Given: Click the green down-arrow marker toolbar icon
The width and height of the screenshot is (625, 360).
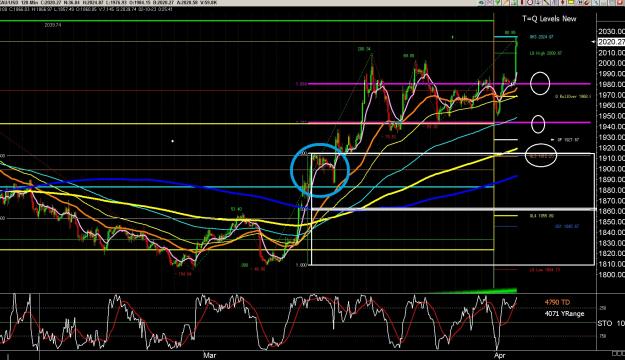Looking at the screenshot, I should click(x=498, y=2).
